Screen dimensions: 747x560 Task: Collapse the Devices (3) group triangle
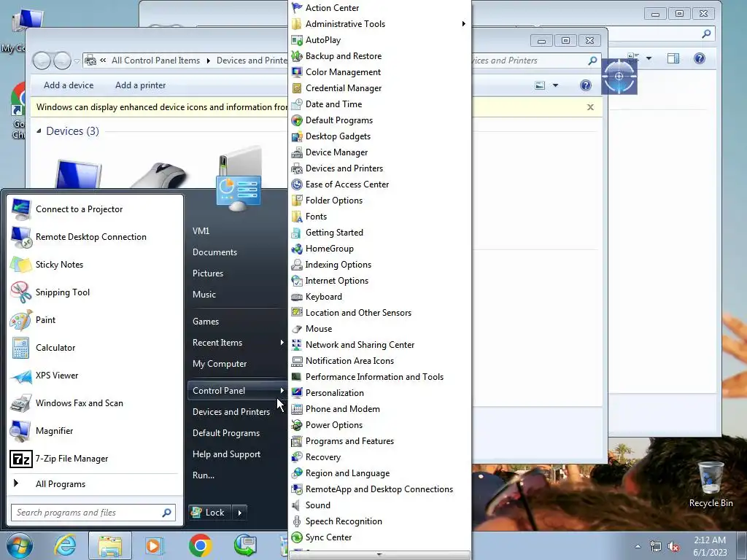pos(39,131)
